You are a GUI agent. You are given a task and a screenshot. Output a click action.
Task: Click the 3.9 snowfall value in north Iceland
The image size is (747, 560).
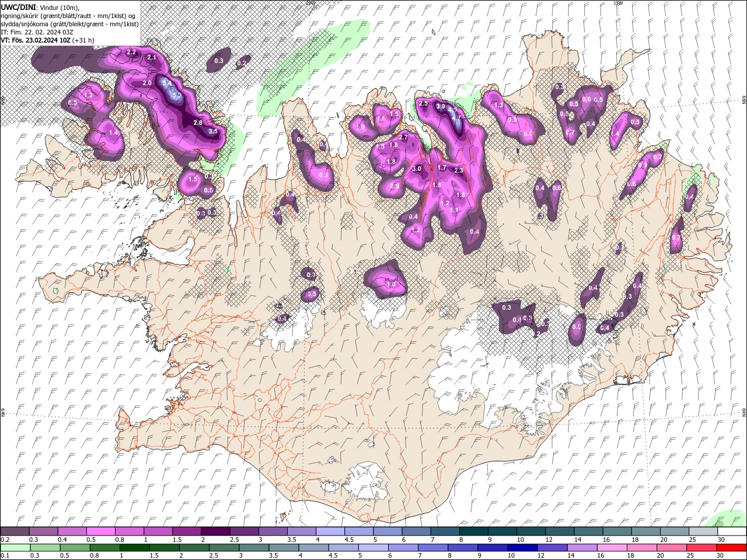[441, 106]
